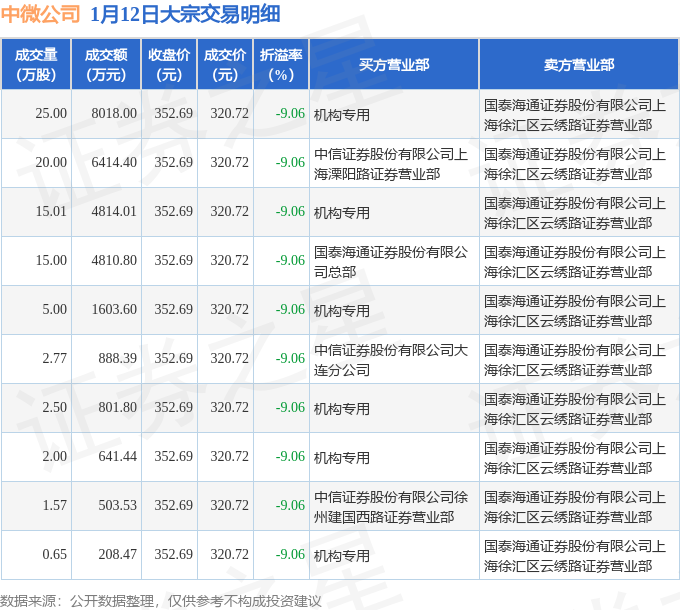The image size is (680, 610).
Task: Click the 1月12日大宗交易明细 heading text
Action: tap(185, 14)
